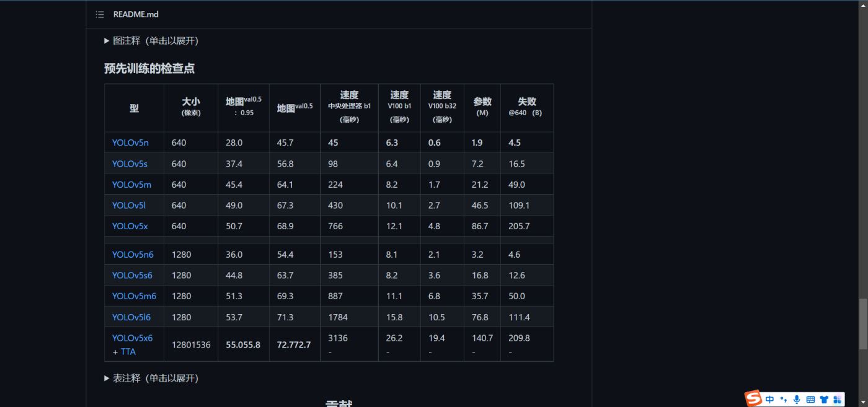Expand the 图注释 collapsible section
Viewport: 868px width, 407px height.
(x=151, y=41)
